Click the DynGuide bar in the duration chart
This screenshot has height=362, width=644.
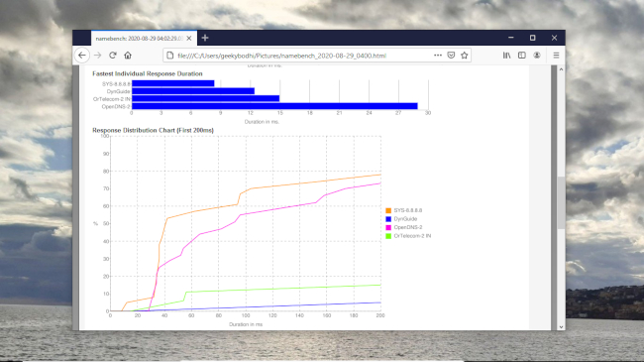point(193,91)
